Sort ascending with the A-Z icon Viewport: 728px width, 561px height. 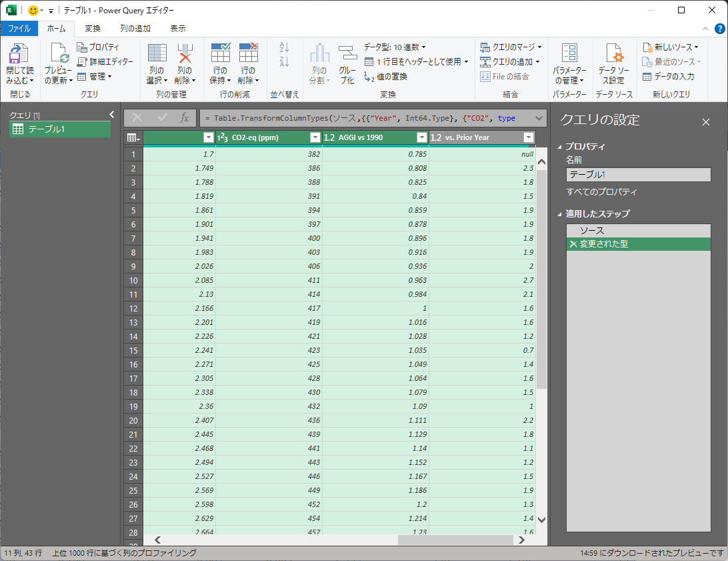click(x=284, y=47)
